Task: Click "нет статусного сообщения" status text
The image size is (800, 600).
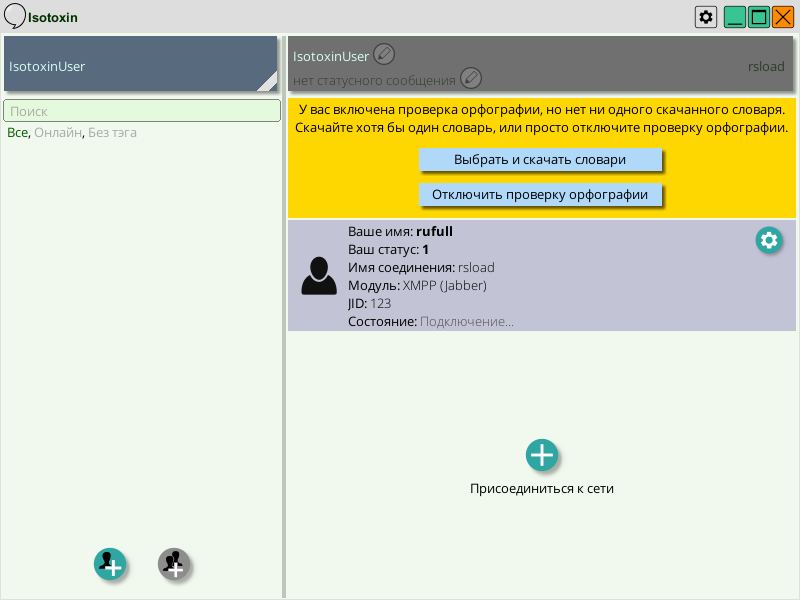Action: click(374, 81)
